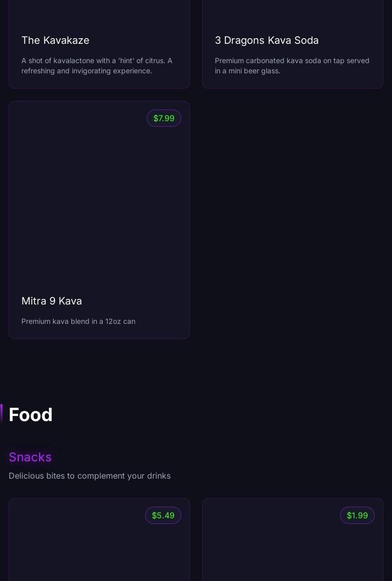Select the Mitra 9 Kava product card
Viewport: 392px width, 581px height.
point(99,219)
